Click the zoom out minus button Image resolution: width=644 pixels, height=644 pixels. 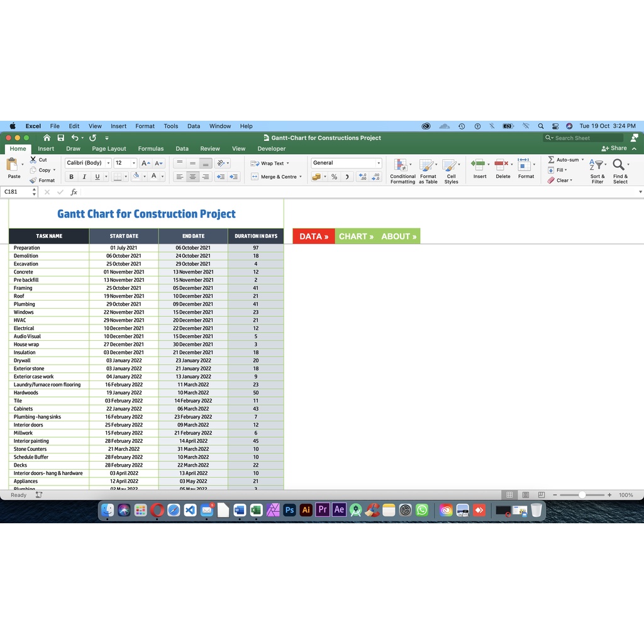(x=555, y=495)
